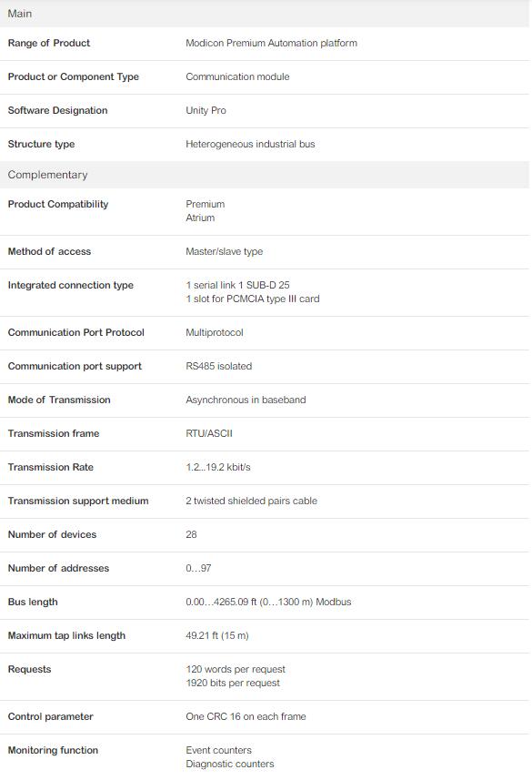Click the Asynchronous in baseband value
532x780 pixels.
coord(246,400)
